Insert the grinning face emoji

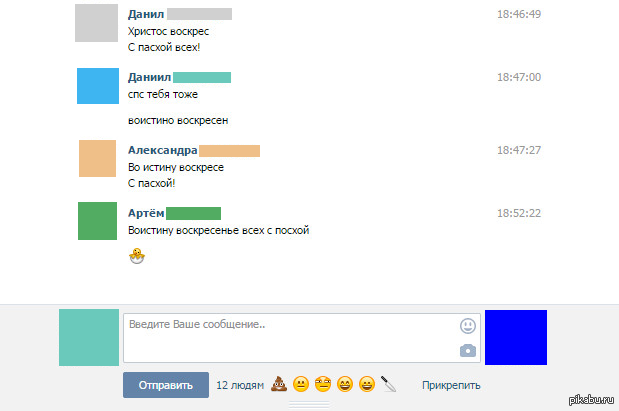click(367, 384)
